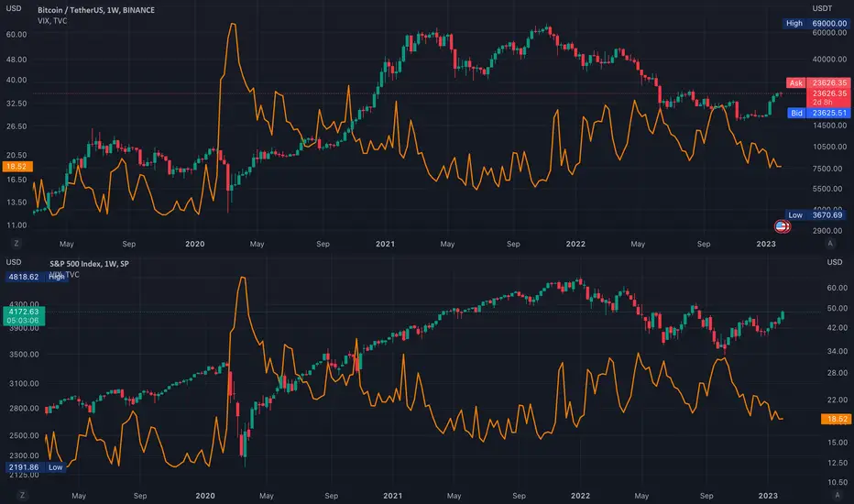Click the last price label showing 2d 8h countdown
The height and width of the screenshot is (504, 854).
(x=828, y=97)
